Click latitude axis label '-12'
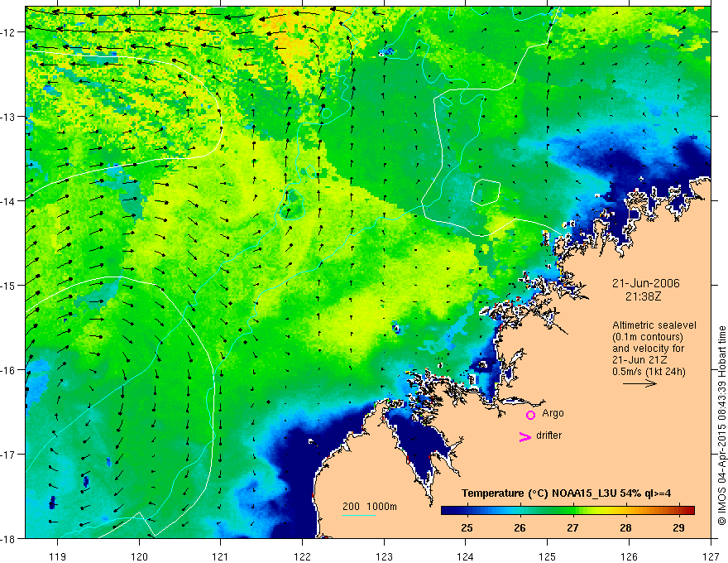This screenshot has width=728, height=563. point(9,32)
